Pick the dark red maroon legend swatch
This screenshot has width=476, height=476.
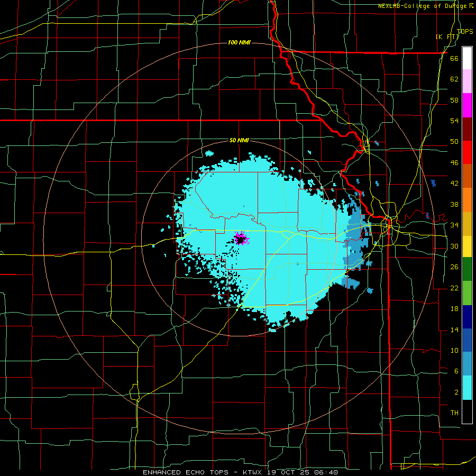point(467,129)
